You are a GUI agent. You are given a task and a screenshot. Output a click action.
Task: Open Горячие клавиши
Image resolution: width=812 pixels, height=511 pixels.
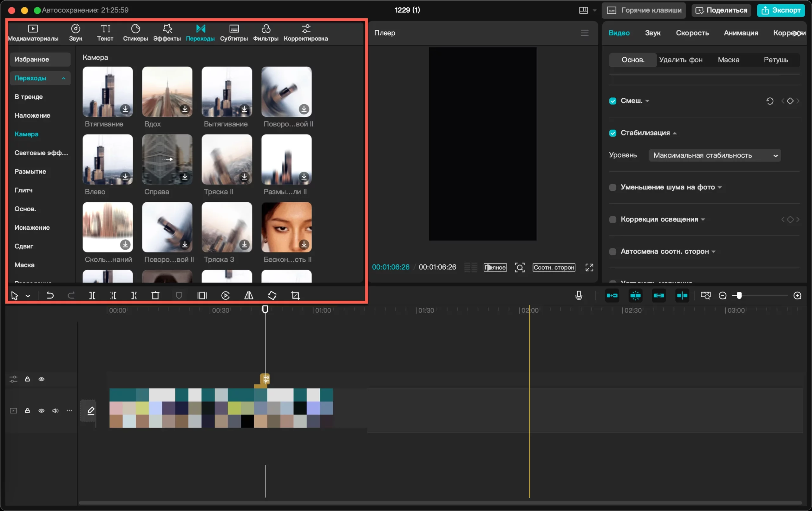tap(643, 10)
